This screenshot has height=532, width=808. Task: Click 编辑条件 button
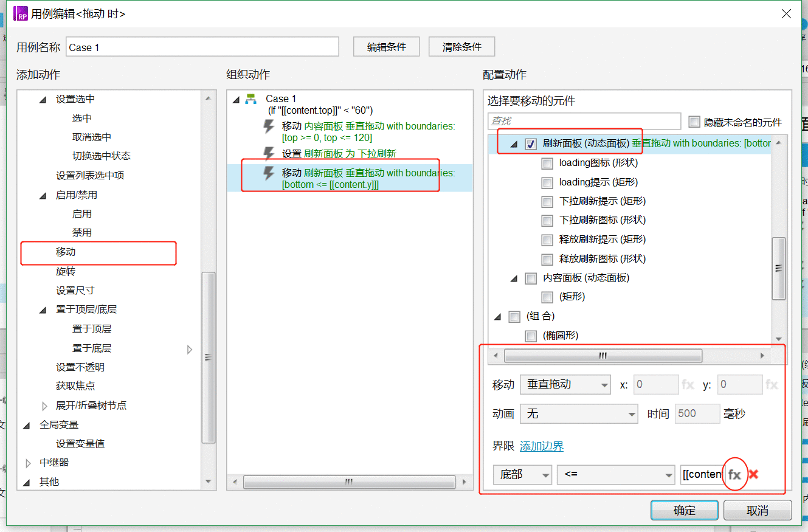(387, 47)
